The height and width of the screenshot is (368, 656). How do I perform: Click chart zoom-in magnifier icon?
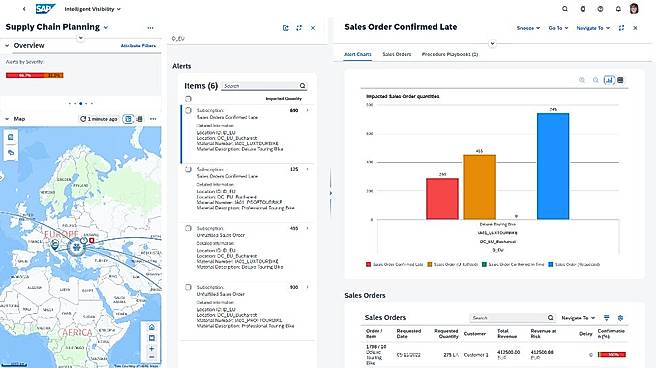click(582, 80)
